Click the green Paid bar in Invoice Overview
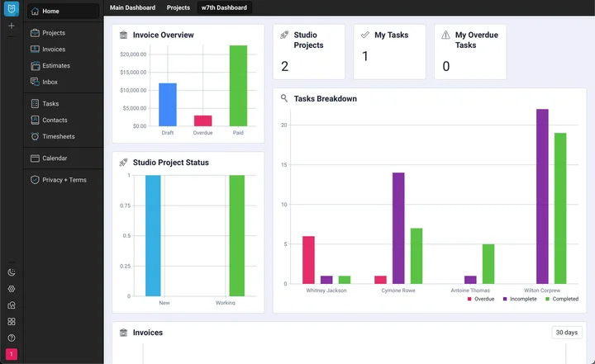The height and width of the screenshot is (364, 595). click(x=238, y=86)
